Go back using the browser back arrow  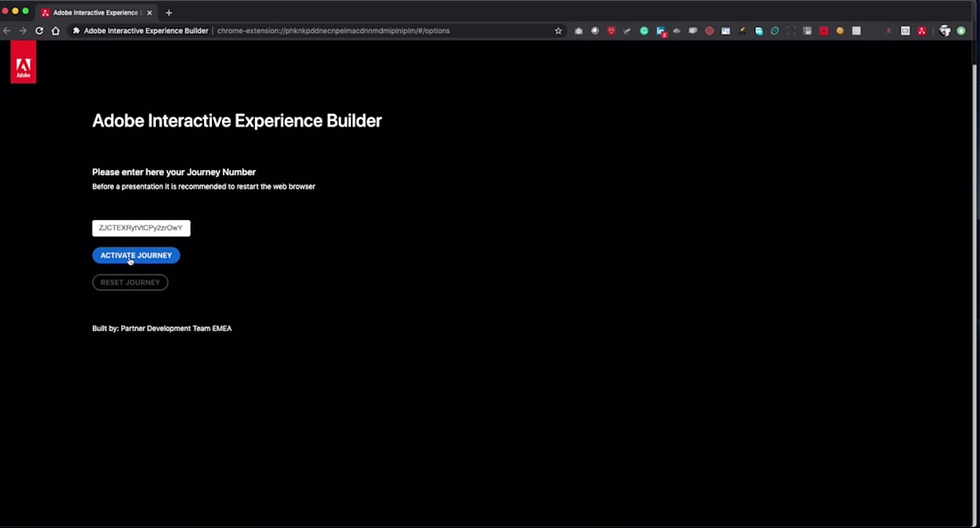click(7, 30)
